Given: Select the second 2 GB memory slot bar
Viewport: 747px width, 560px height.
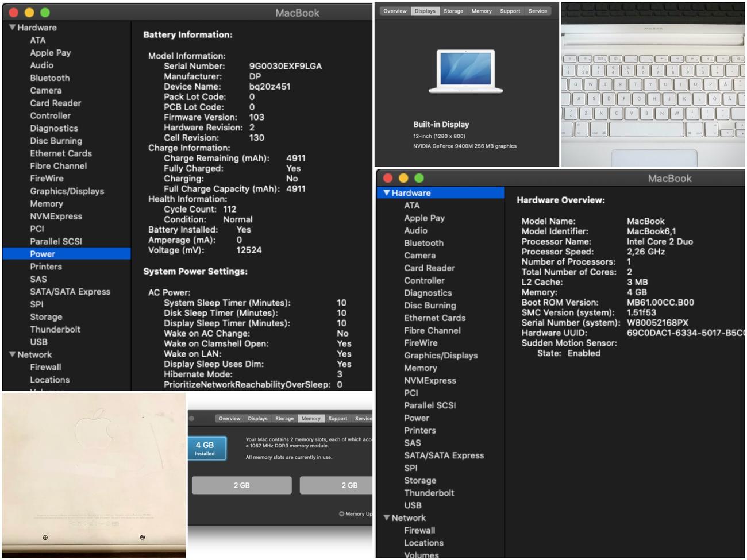Looking at the screenshot, I should coord(337,485).
